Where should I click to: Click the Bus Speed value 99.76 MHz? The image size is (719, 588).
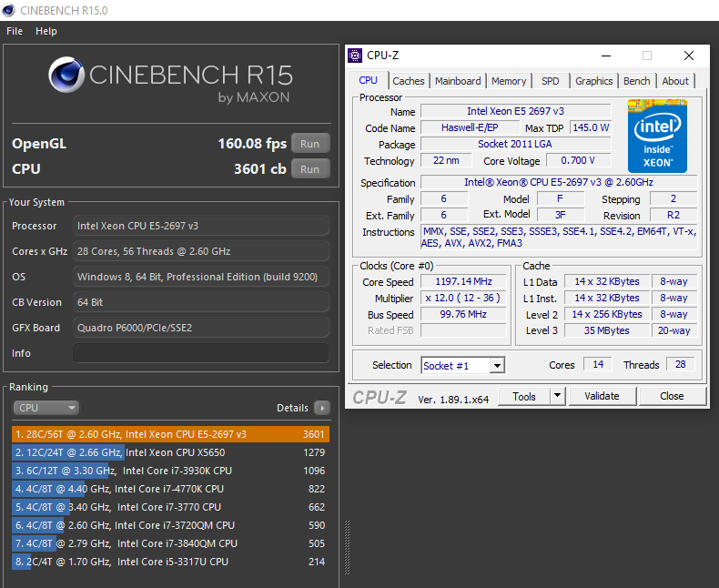[x=463, y=314]
